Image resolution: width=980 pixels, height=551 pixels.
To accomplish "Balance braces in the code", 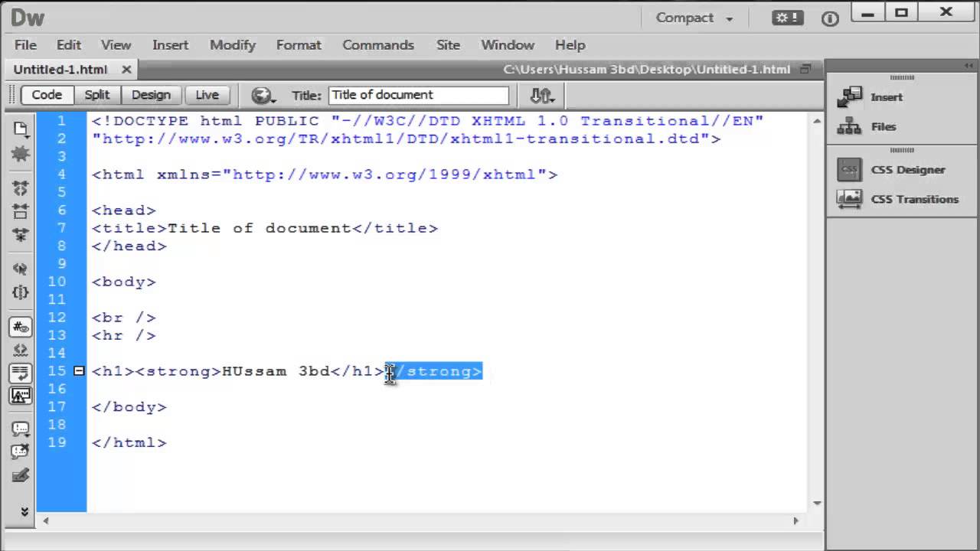I will [21, 292].
